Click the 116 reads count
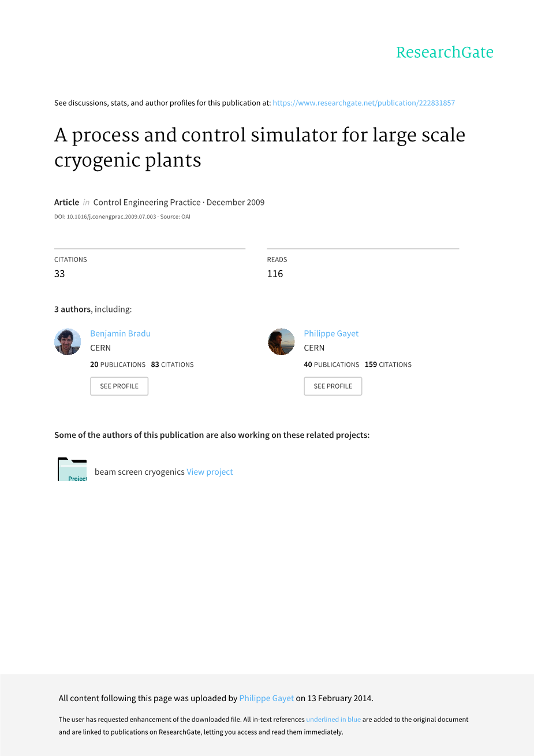The image size is (534, 756). [275, 274]
